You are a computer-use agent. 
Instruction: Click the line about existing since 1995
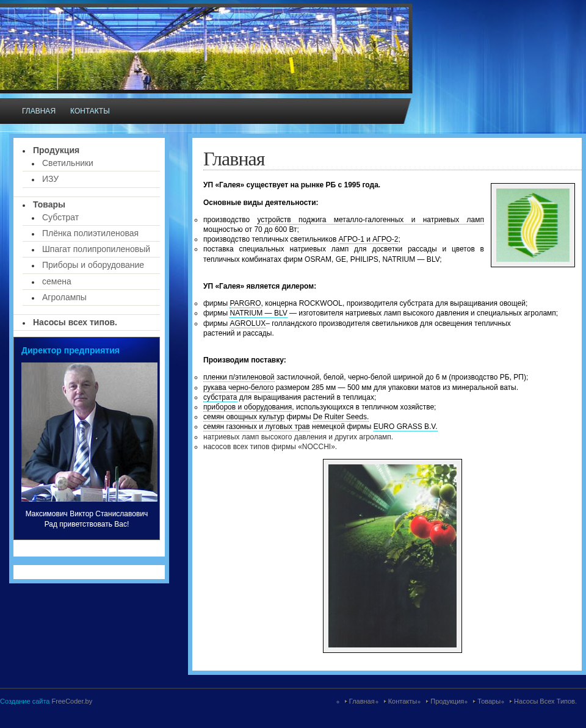tap(292, 185)
